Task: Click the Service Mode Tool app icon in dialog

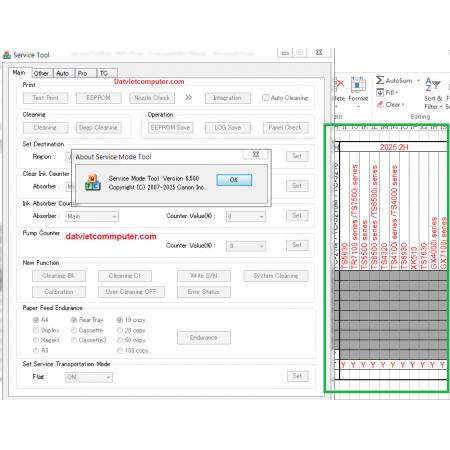Action: tap(92, 182)
